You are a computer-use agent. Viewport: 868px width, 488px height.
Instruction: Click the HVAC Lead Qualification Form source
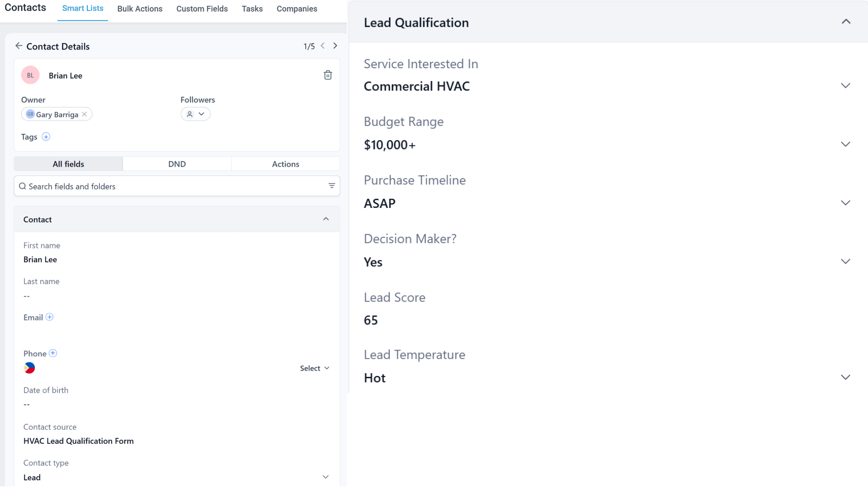pyautogui.click(x=79, y=441)
